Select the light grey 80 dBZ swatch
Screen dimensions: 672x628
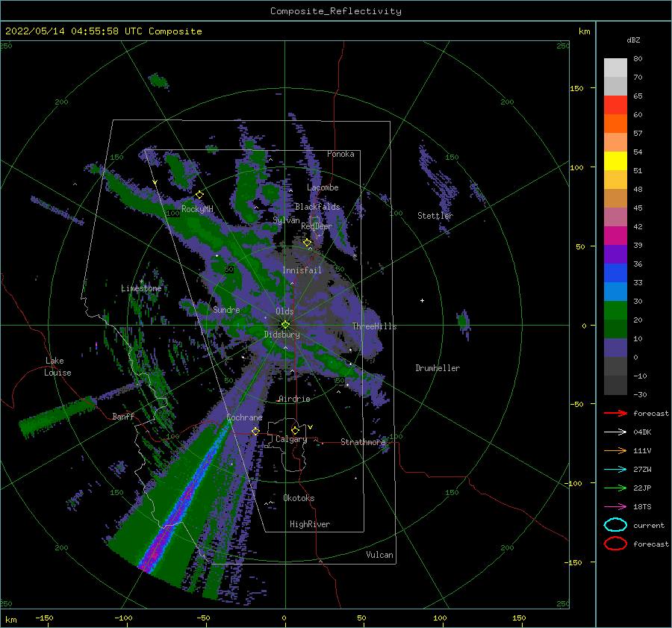[615, 67]
